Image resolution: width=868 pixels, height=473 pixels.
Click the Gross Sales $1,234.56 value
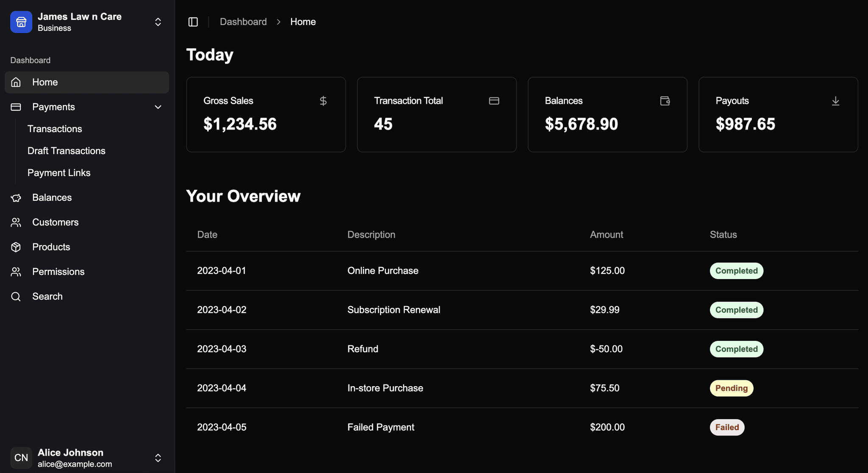pyautogui.click(x=240, y=124)
